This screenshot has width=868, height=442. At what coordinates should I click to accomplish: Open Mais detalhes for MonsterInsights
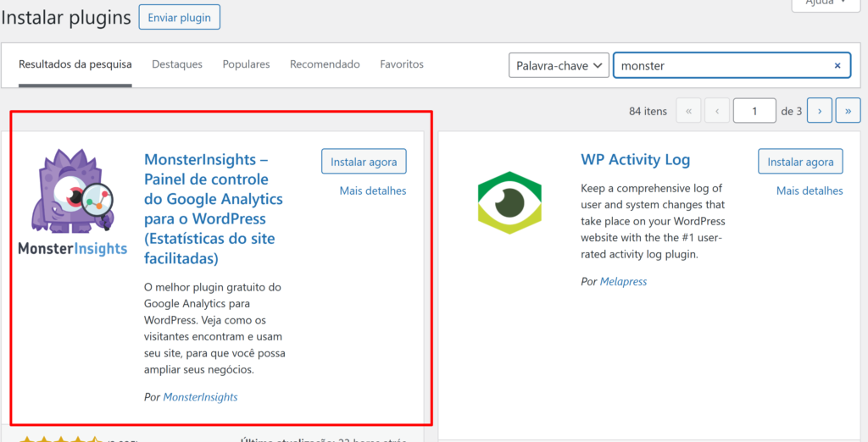(x=373, y=191)
